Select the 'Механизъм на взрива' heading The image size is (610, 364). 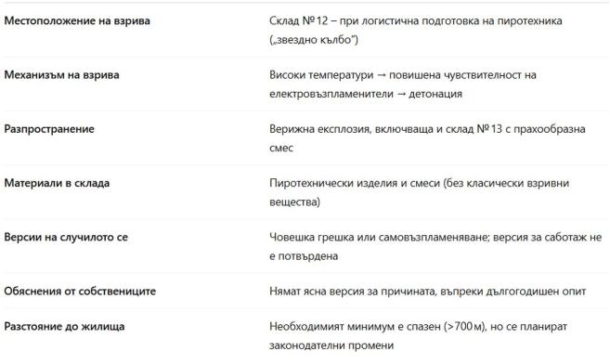click(61, 74)
